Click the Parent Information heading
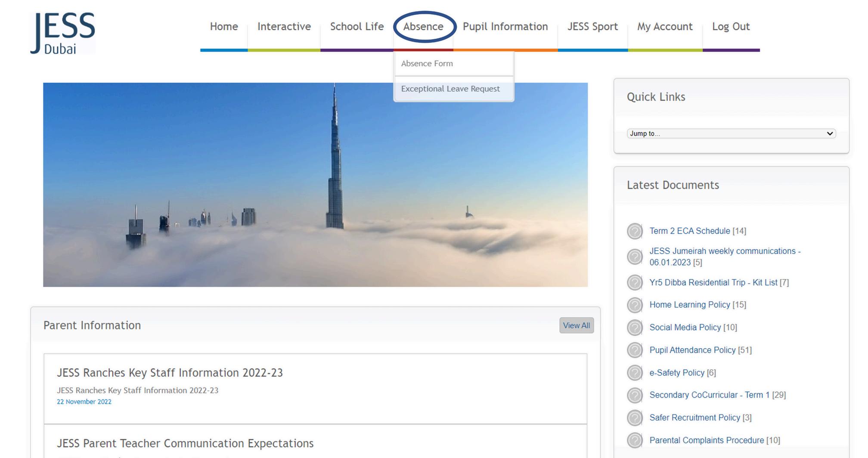The width and height of the screenshot is (868, 458). [x=92, y=325]
